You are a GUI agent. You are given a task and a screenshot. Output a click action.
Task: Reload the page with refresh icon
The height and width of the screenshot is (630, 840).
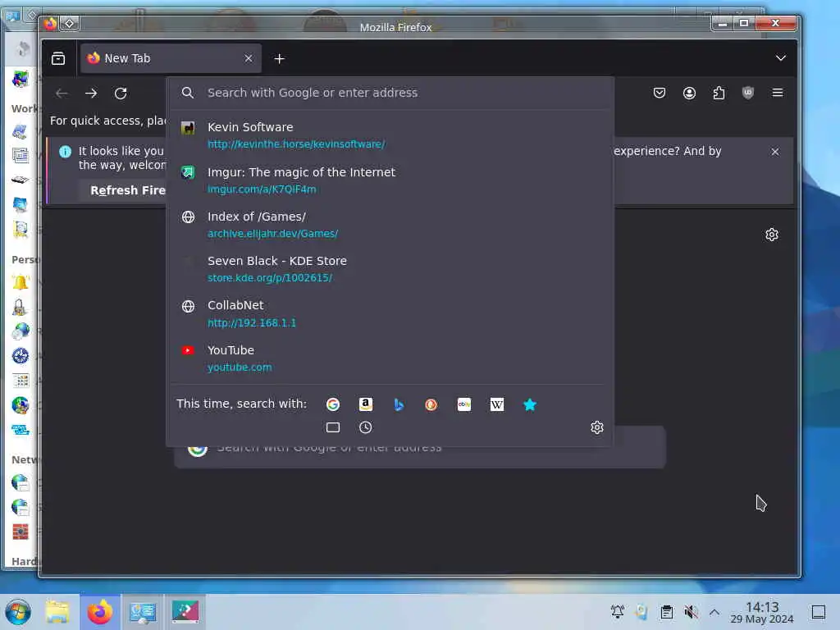click(x=121, y=94)
